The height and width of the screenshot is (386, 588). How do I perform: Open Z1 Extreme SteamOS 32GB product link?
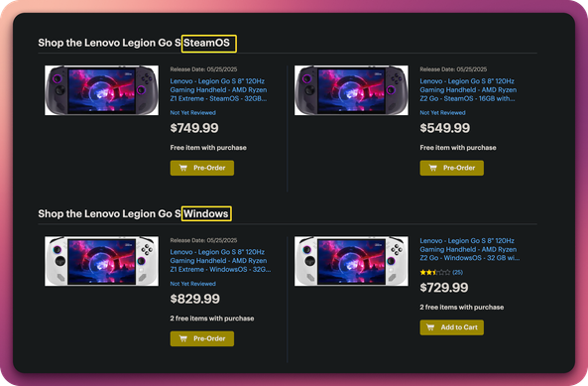point(218,90)
